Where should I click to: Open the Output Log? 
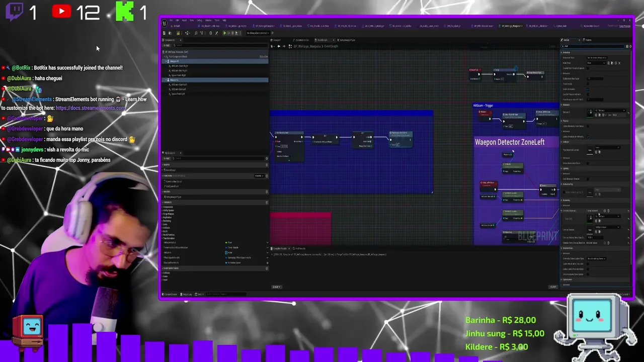[186, 294]
